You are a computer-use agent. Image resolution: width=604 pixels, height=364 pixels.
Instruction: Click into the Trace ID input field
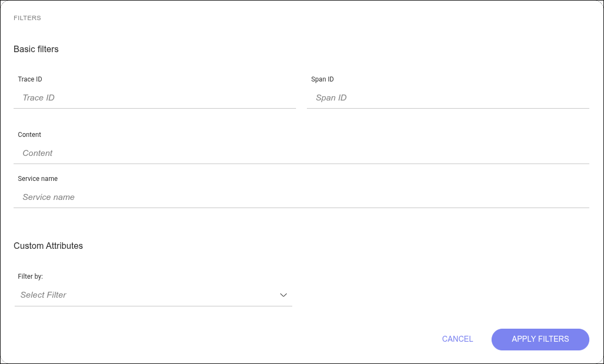coord(155,98)
